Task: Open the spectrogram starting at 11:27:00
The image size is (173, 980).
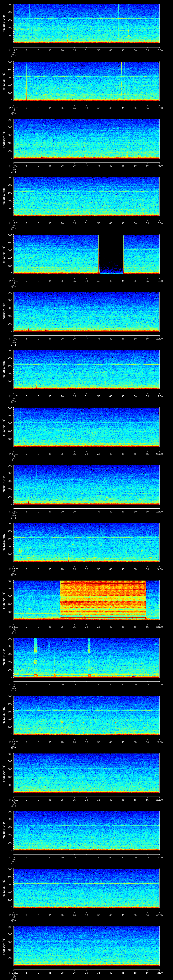Action: click(x=86, y=773)
